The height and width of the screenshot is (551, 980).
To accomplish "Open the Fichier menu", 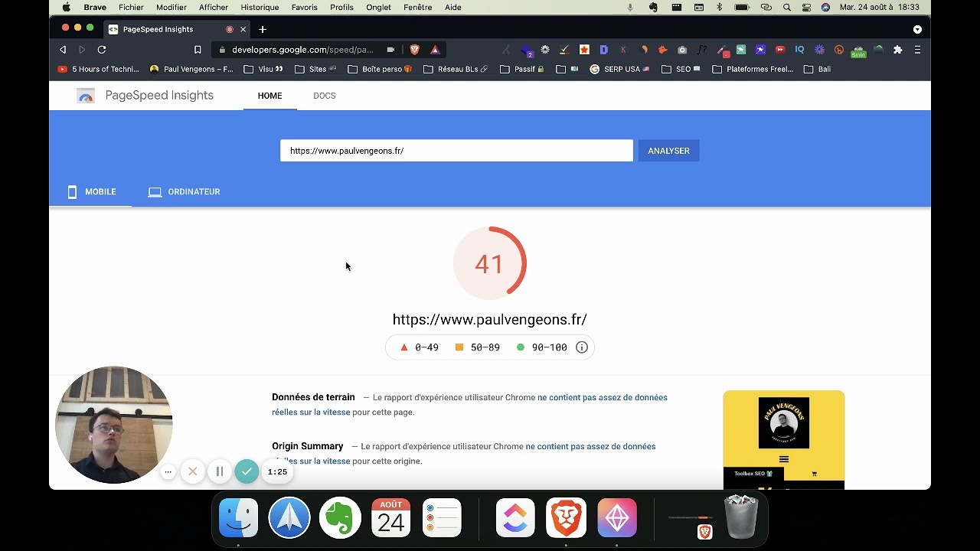I will [131, 7].
